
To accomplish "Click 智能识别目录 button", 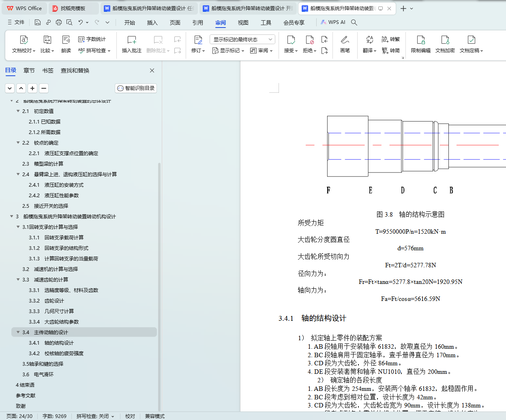I will (x=136, y=88).
